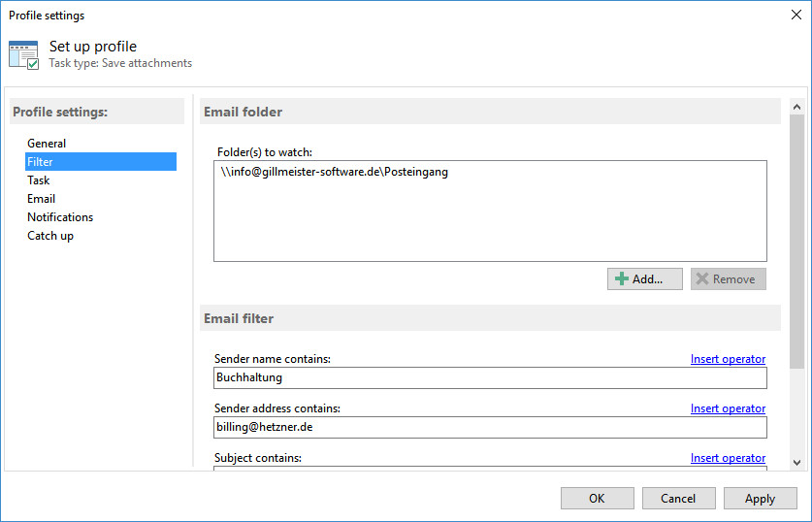Select Filter in profile settings list
Screen dimensions: 812x522
coord(101,162)
